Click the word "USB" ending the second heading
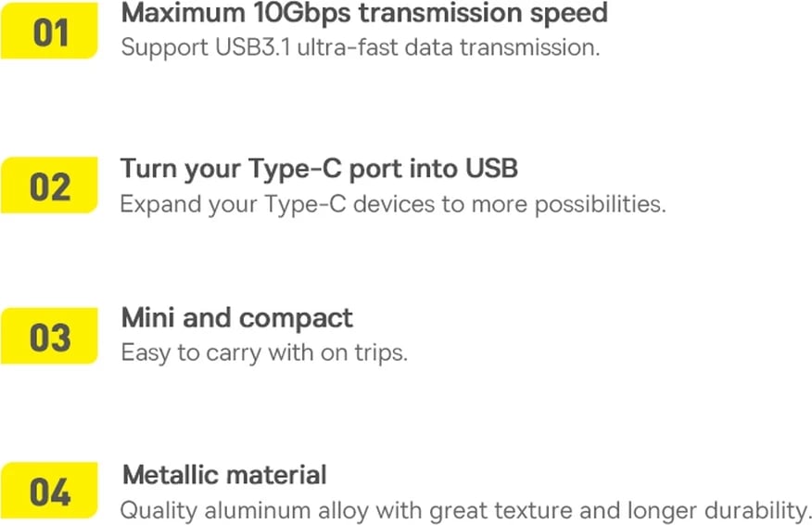 tap(491, 169)
